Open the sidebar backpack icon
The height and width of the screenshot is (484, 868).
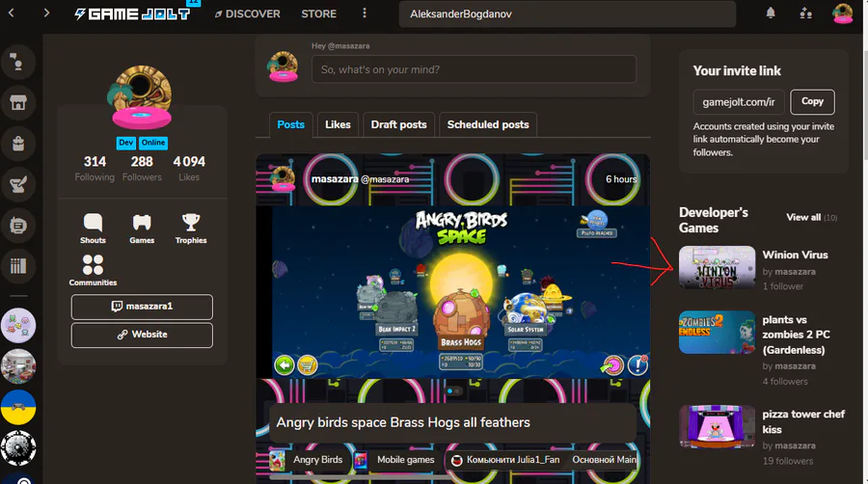[x=18, y=144]
